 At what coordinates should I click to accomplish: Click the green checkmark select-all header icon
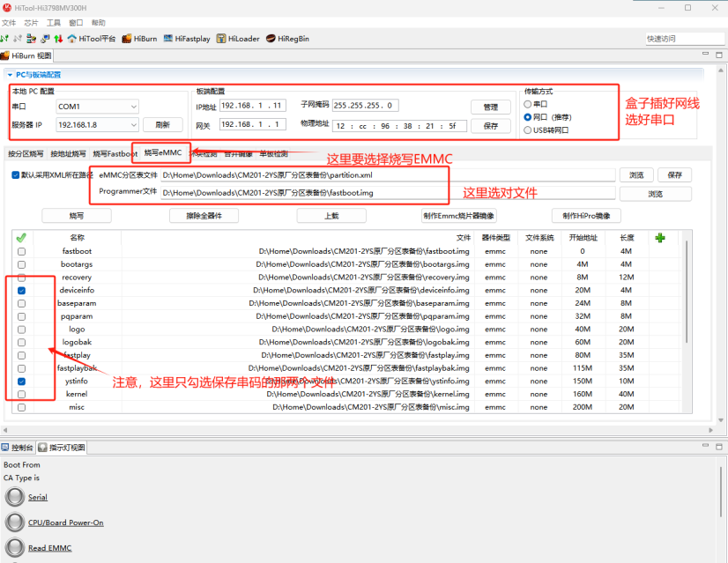(x=21, y=237)
